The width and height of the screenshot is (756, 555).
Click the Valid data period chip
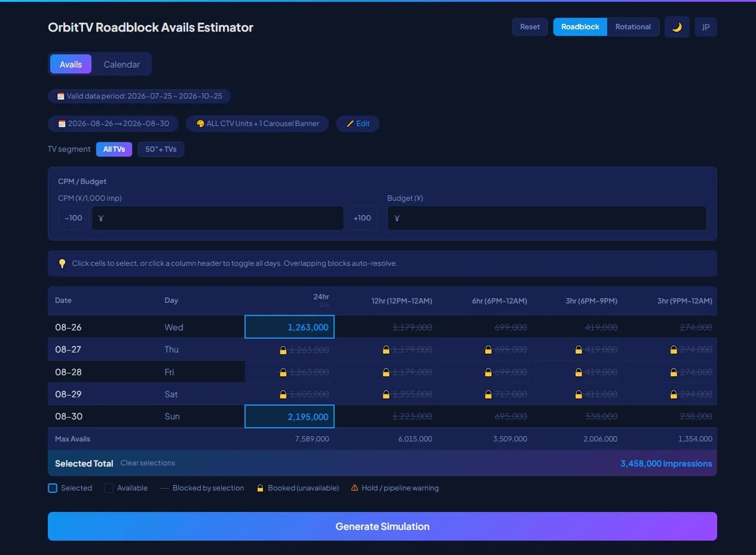pos(139,96)
